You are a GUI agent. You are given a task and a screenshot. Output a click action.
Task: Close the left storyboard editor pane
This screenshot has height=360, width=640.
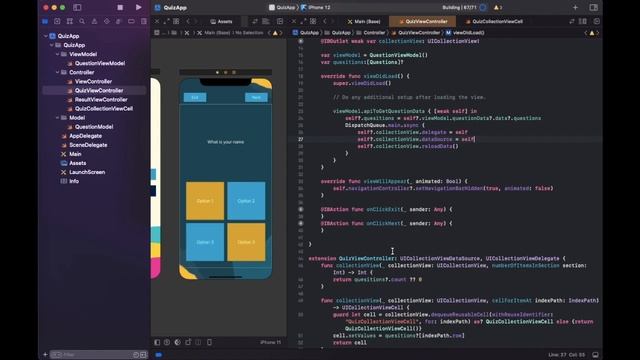pos(157,21)
